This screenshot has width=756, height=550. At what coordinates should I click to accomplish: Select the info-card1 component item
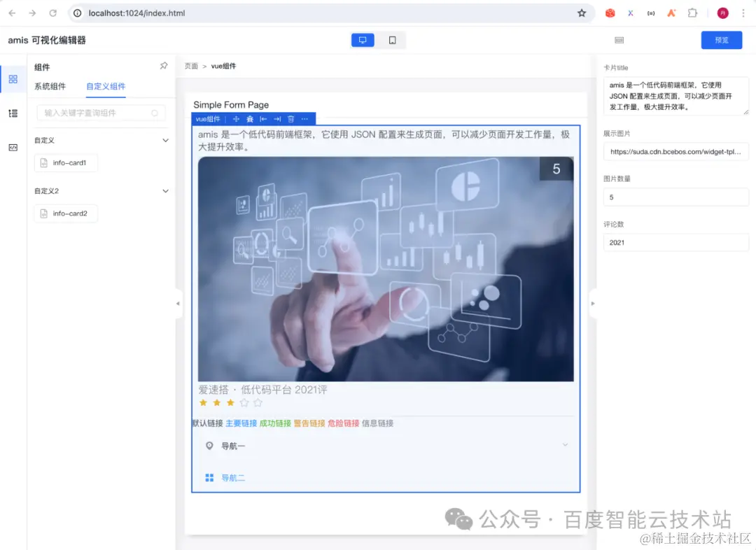click(65, 162)
